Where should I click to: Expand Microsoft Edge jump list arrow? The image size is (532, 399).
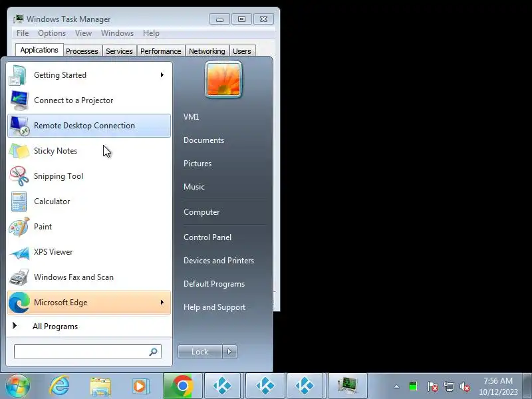[x=162, y=303]
